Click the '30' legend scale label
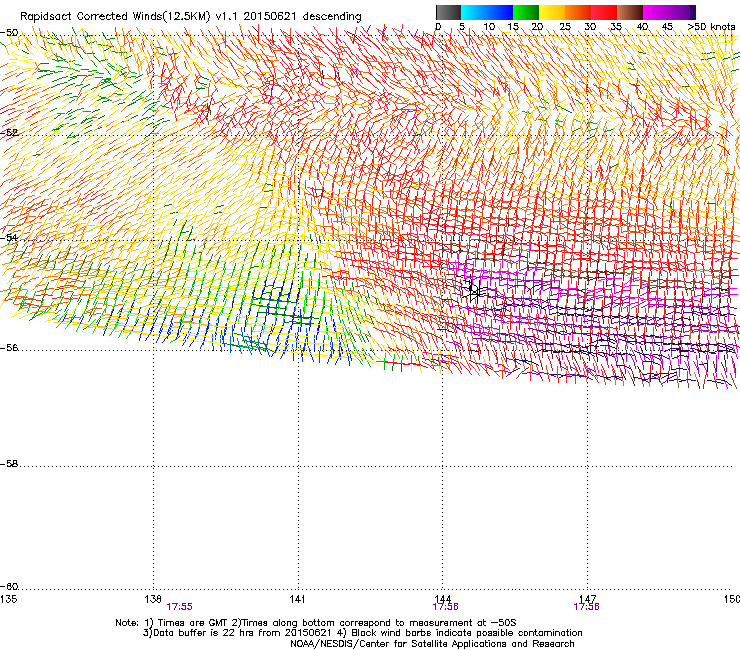 [590, 27]
